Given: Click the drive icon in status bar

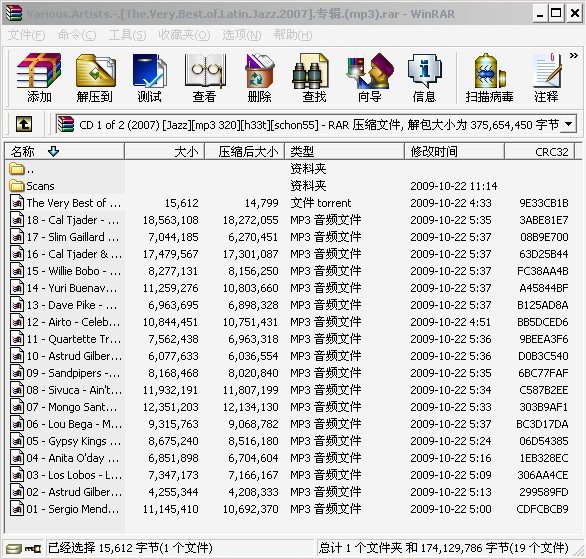Looking at the screenshot, I should (x=13, y=549).
